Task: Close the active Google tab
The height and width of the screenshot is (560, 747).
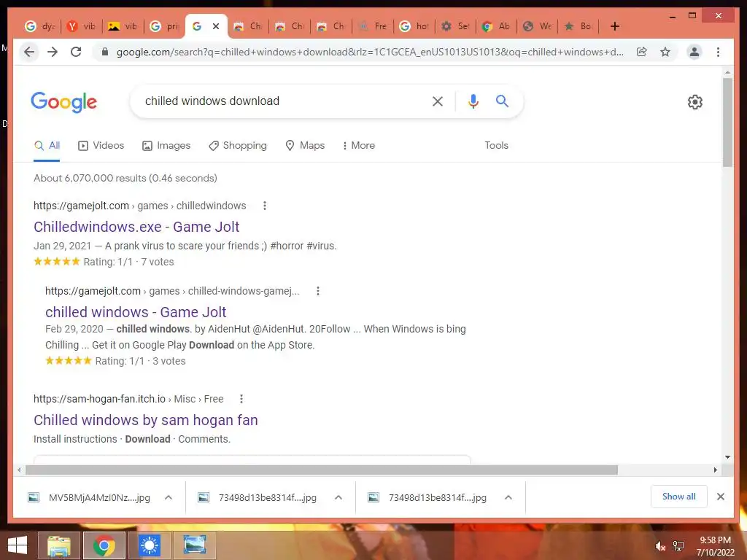Action: (x=216, y=26)
